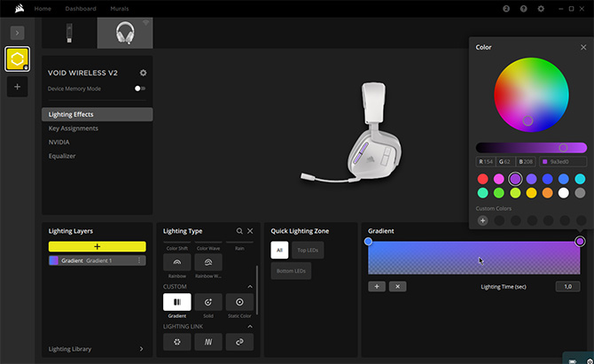The height and width of the screenshot is (364, 594).
Task: Click the hex color code field
Action: pyautogui.click(x=563, y=161)
